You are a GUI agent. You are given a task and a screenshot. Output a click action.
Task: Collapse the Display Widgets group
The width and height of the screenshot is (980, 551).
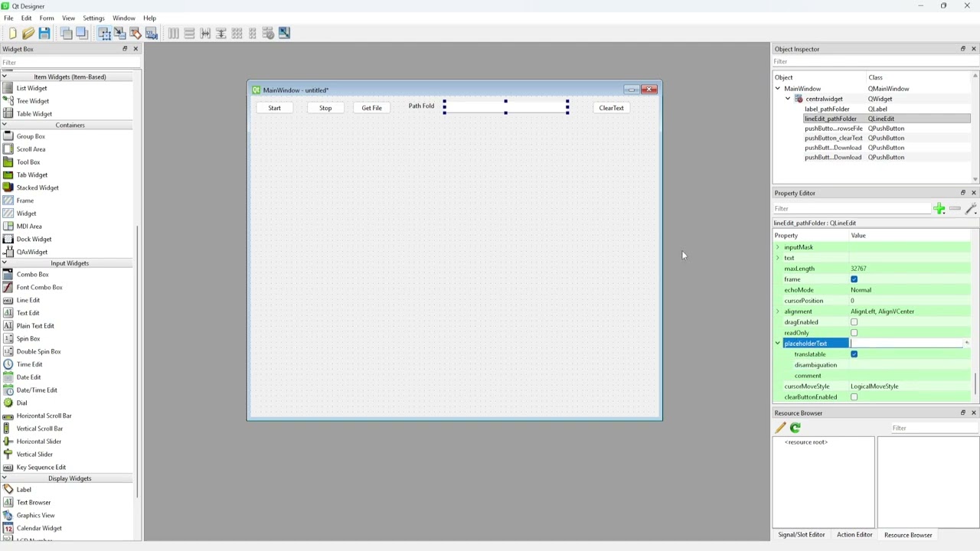coord(5,478)
